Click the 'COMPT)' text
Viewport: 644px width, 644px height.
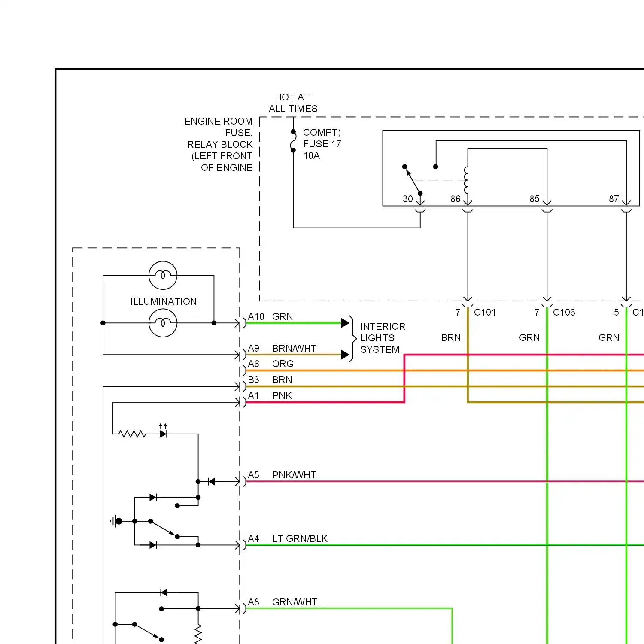click(x=322, y=132)
